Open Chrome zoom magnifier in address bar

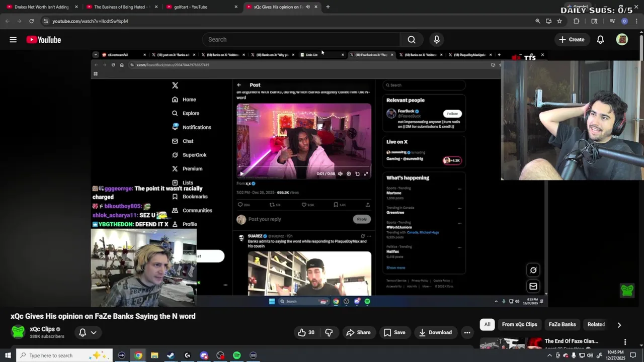pyautogui.click(x=538, y=21)
